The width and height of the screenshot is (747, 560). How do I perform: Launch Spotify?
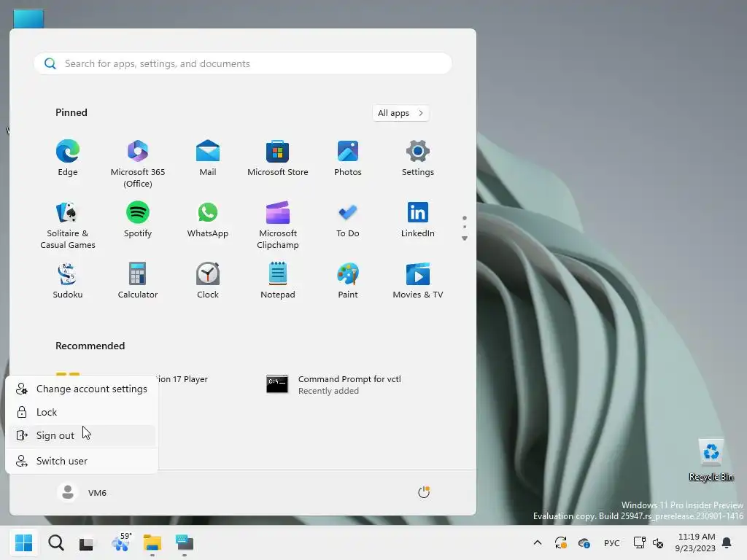coord(138,219)
